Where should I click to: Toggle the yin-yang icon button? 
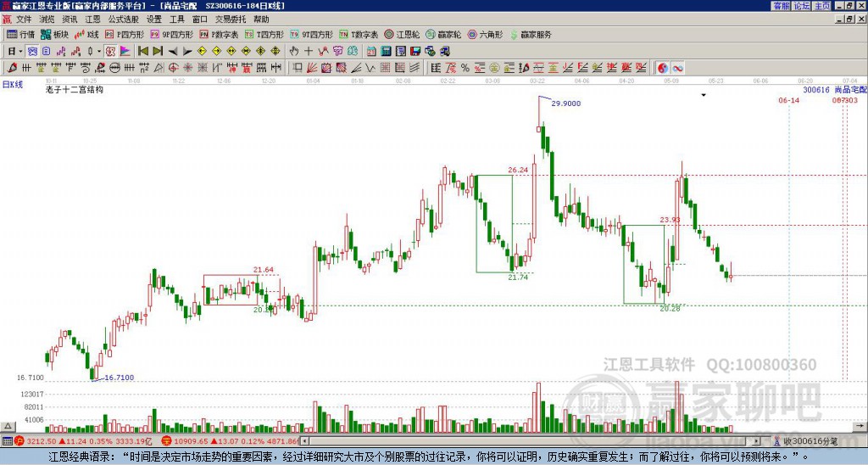tap(663, 68)
